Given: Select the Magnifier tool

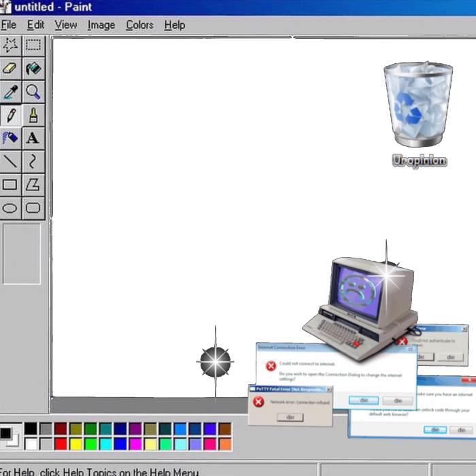Looking at the screenshot, I should point(33,92).
